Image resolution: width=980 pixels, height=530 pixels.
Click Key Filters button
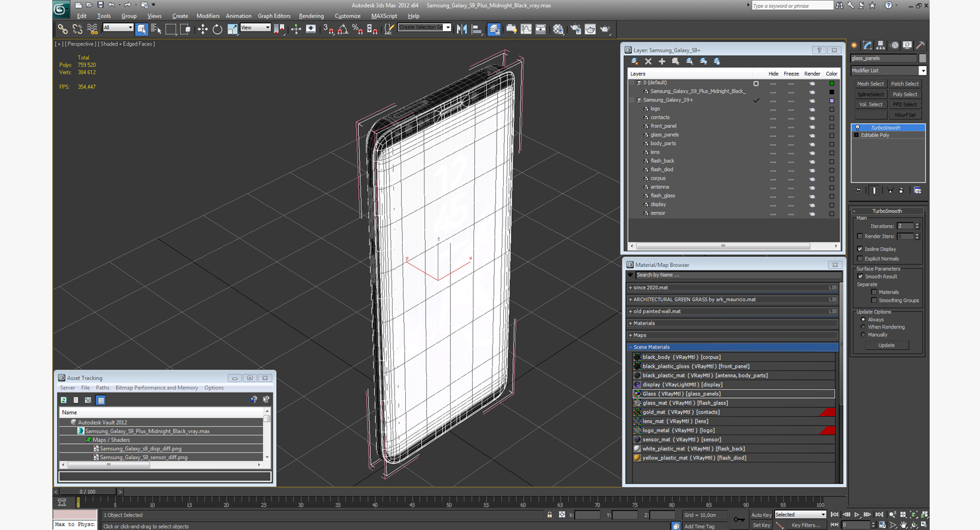[806, 525]
